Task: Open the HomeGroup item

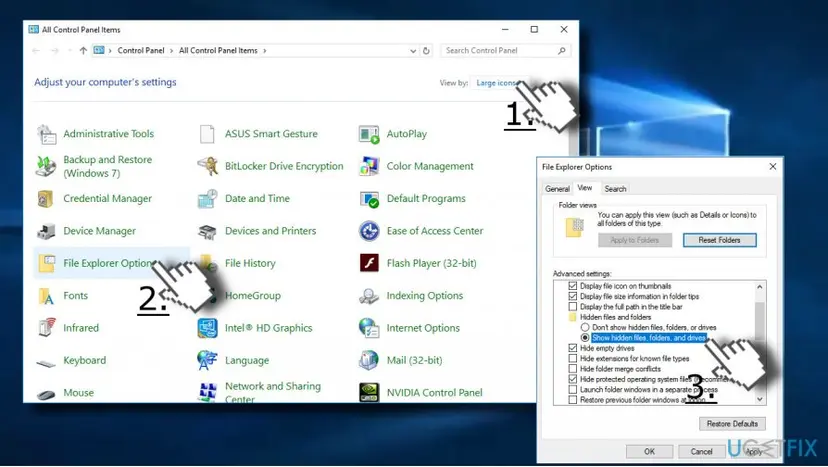Action: pyautogui.click(x=252, y=296)
